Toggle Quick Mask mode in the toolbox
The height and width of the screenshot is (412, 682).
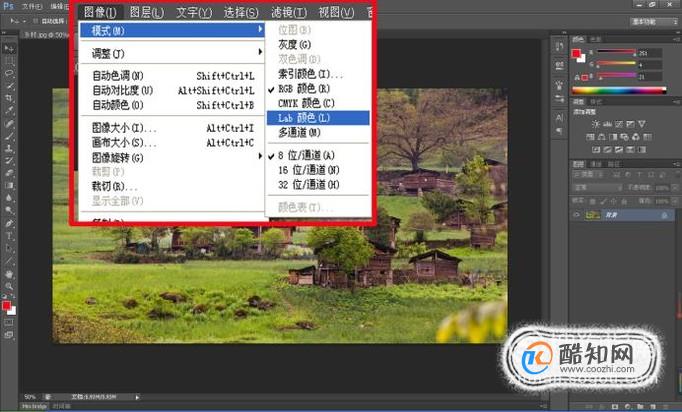9,323
